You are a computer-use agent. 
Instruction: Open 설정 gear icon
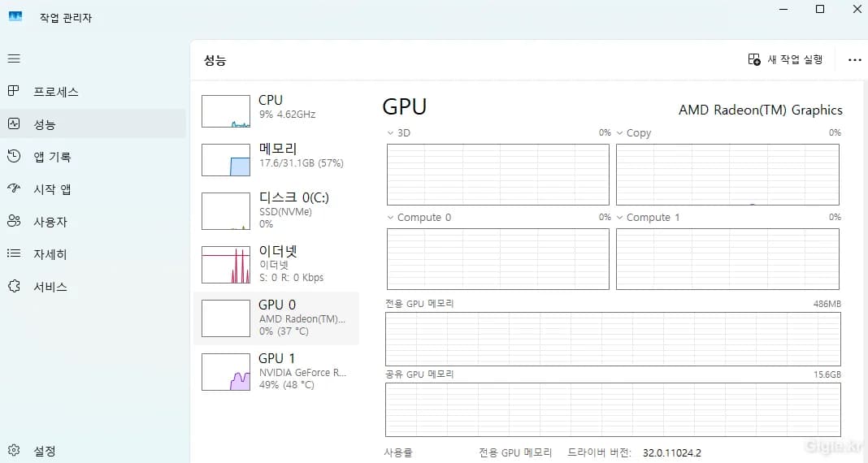click(14, 450)
